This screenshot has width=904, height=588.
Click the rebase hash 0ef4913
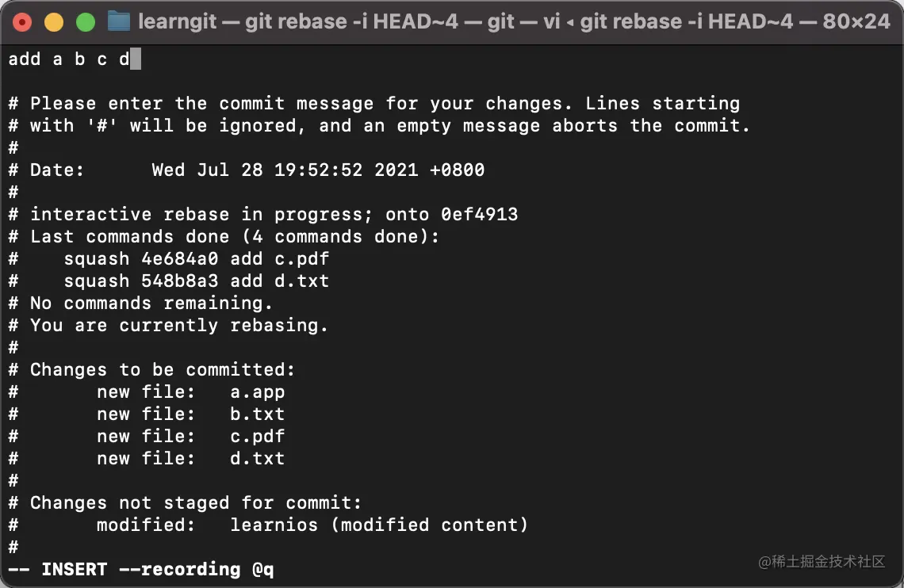479,214
